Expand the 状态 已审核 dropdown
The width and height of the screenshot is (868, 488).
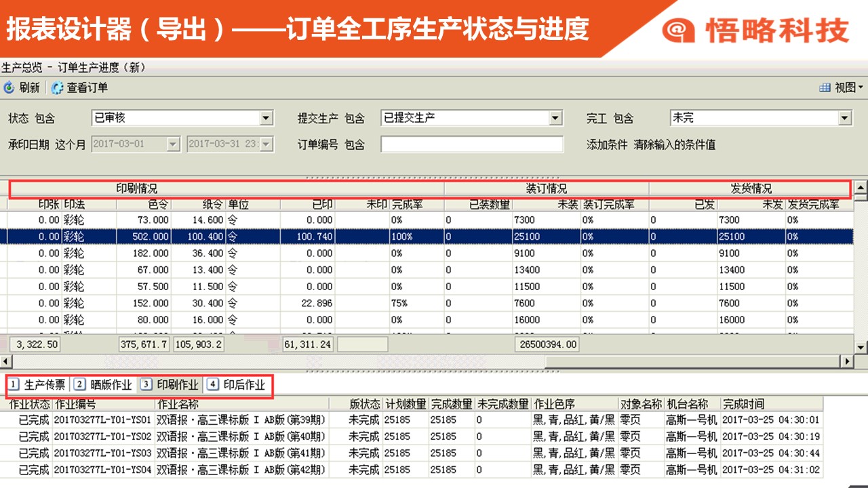click(266, 118)
